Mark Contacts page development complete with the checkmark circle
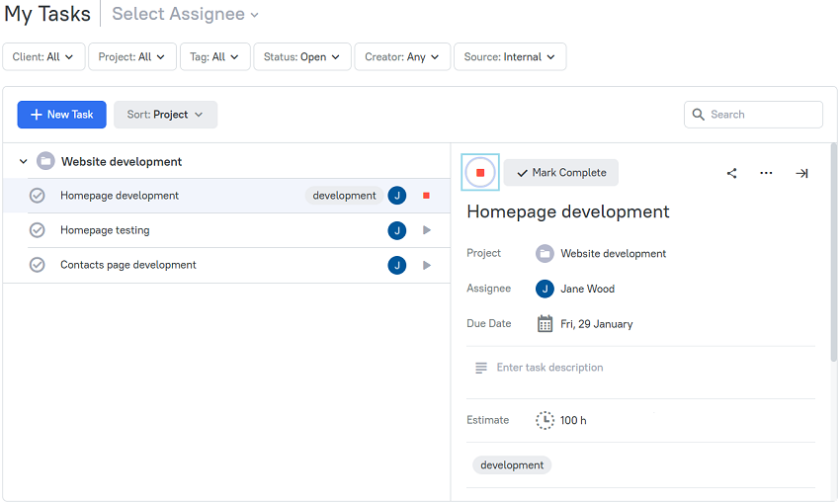The height and width of the screenshot is (504, 840). point(37,265)
